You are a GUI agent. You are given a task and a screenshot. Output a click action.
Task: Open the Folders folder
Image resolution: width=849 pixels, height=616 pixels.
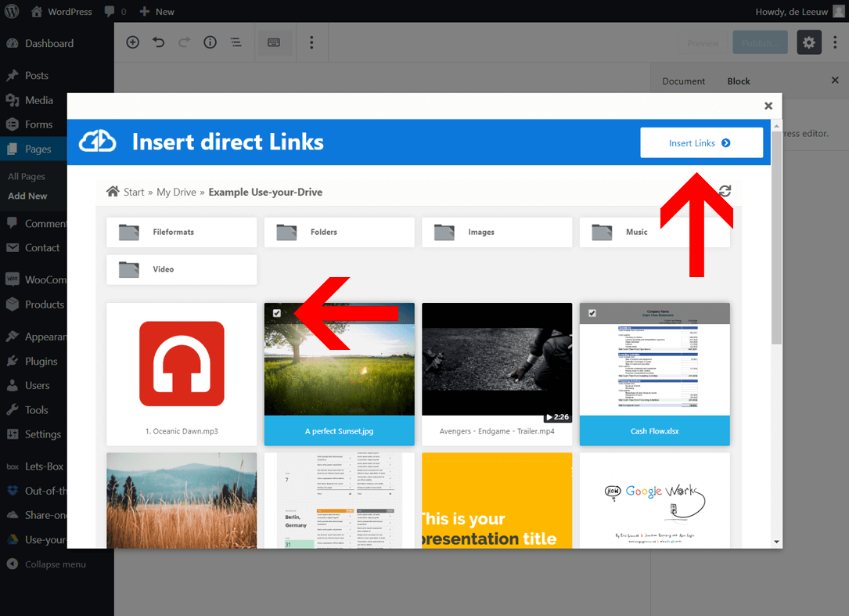(339, 232)
